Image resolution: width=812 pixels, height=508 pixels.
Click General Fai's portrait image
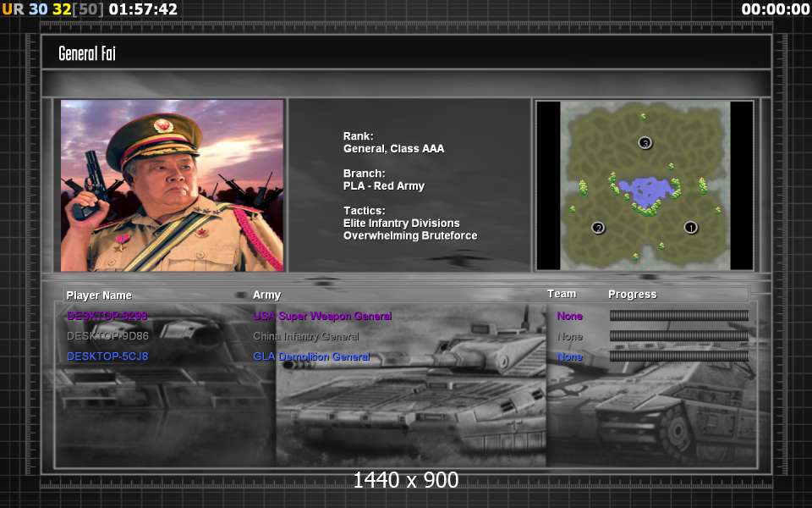pyautogui.click(x=172, y=185)
